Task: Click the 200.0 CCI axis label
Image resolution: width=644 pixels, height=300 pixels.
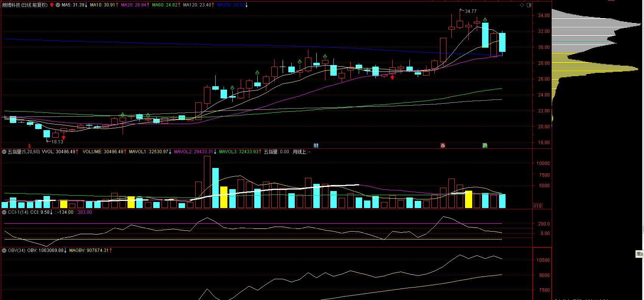Action: click(544, 224)
